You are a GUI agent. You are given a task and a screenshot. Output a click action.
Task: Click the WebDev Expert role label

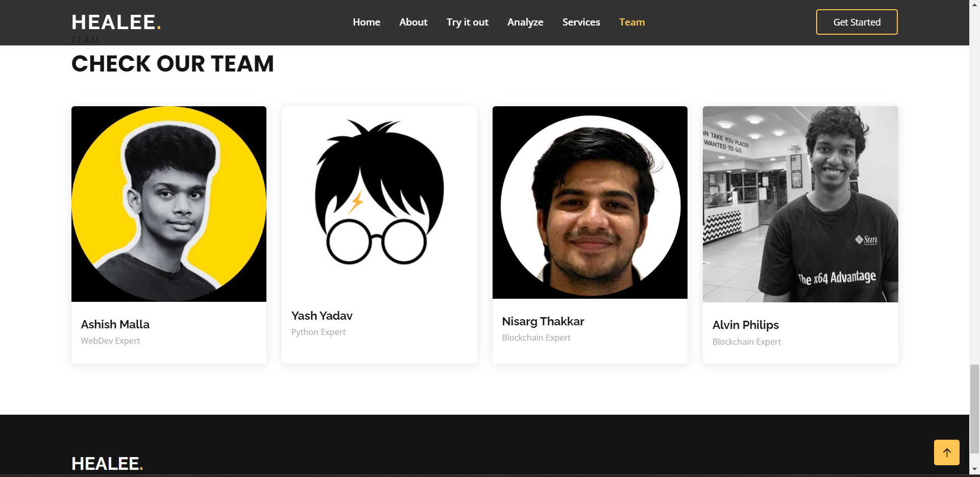(110, 341)
